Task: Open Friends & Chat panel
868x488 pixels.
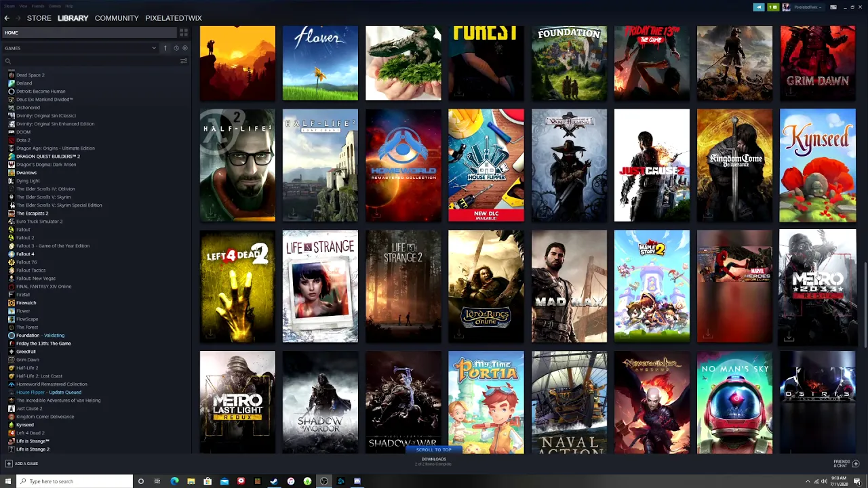Action: pos(845,464)
